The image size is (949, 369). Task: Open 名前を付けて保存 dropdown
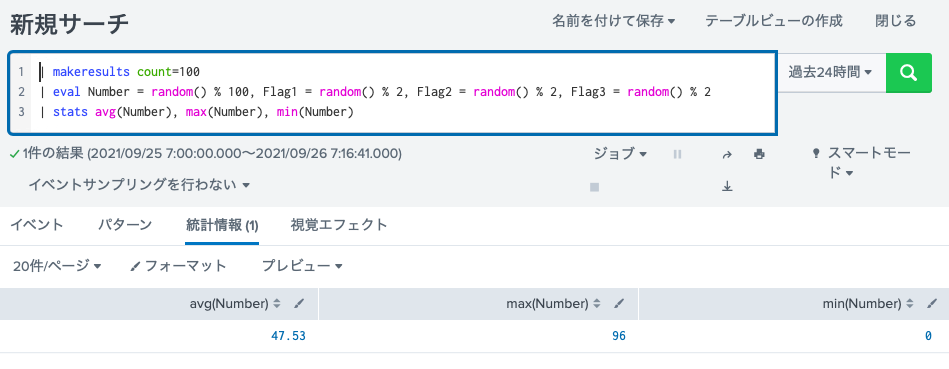(613, 21)
